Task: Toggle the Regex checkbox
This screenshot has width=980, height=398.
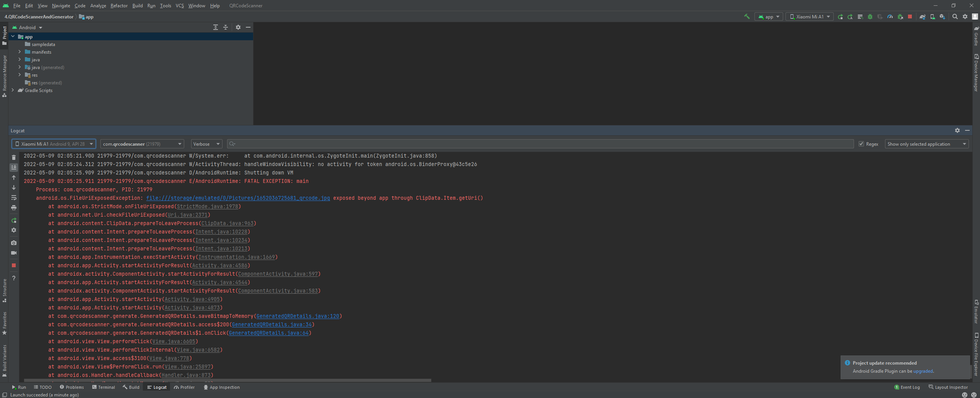Action: [x=861, y=144]
